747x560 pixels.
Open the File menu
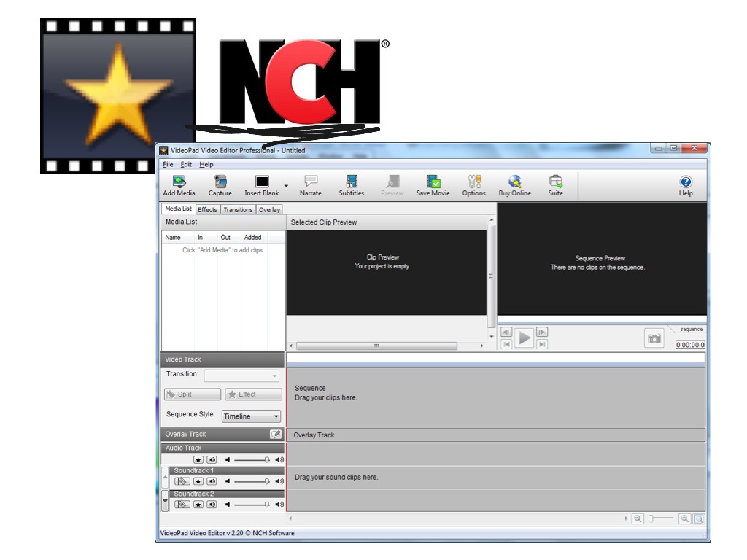(x=168, y=164)
